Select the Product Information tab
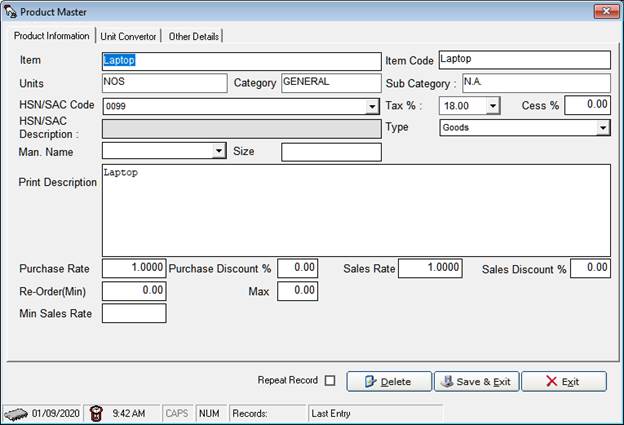 [51, 36]
